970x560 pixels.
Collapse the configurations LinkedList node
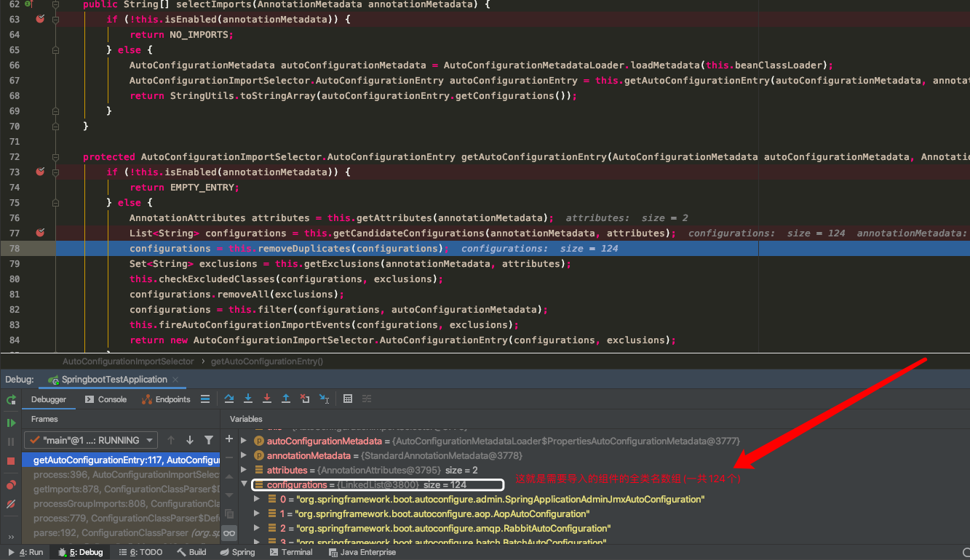pyautogui.click(x=244, y=484)
